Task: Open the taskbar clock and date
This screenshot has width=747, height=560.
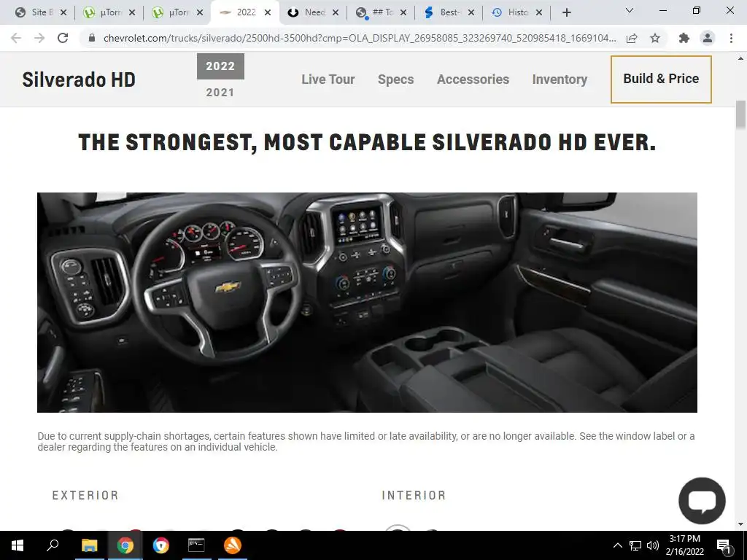Action: coord(685,545)
